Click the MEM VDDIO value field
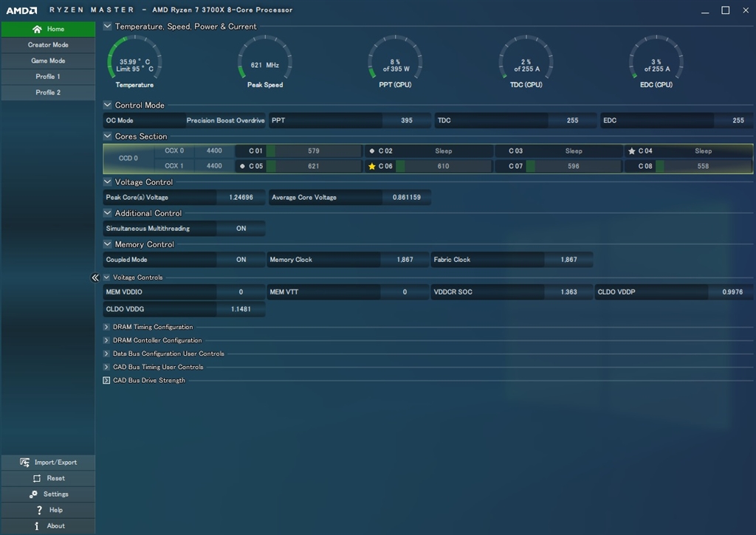The height and width of the screenshot is (535, 756). coord(241,292)
